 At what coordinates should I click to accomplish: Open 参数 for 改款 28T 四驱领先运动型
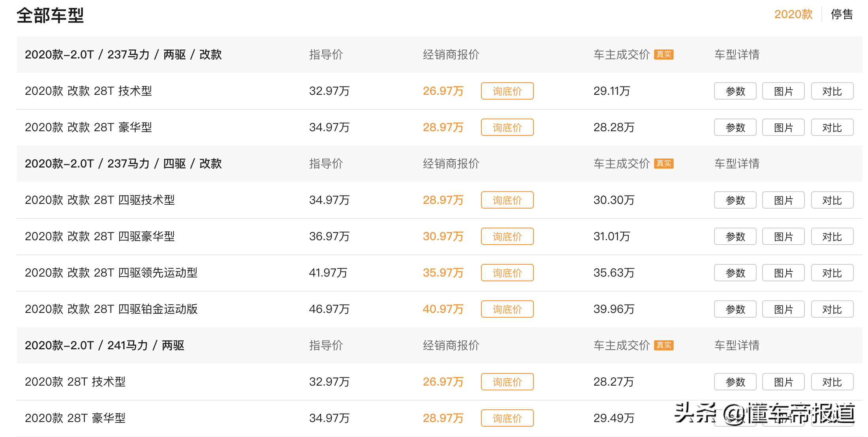[735, 273]
